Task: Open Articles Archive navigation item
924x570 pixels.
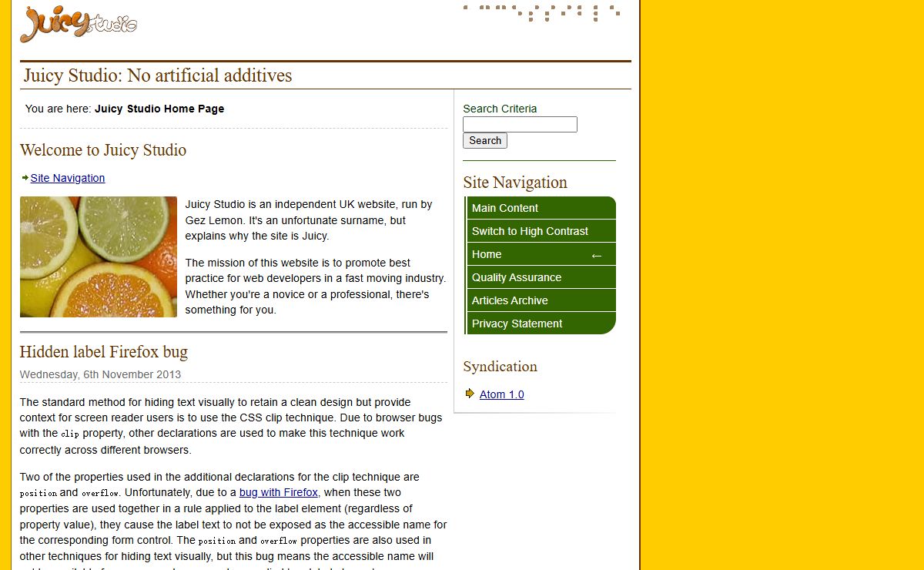Action: [x=541, y=300]
